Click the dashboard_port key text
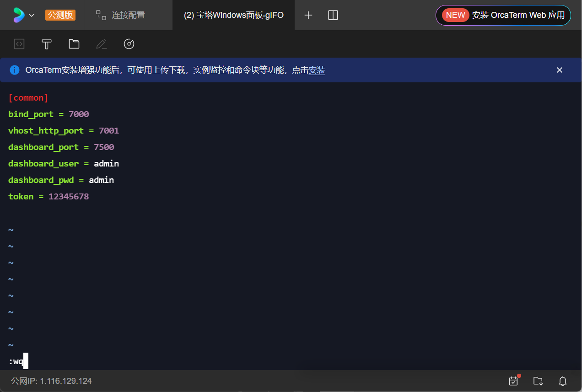The height and width of the screenshot is (392, 582). (43, 147)
